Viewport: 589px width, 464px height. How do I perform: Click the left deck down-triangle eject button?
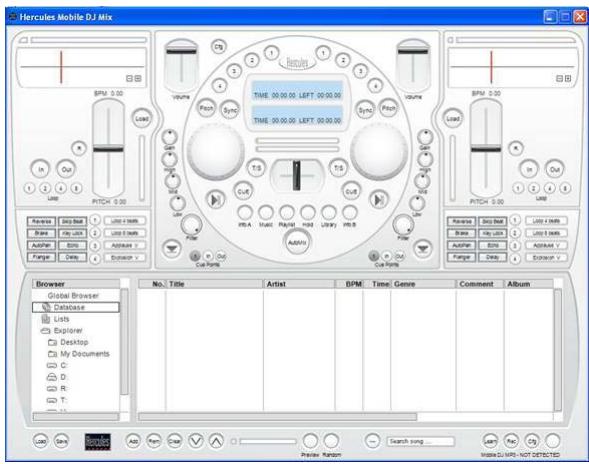[172, 249]
